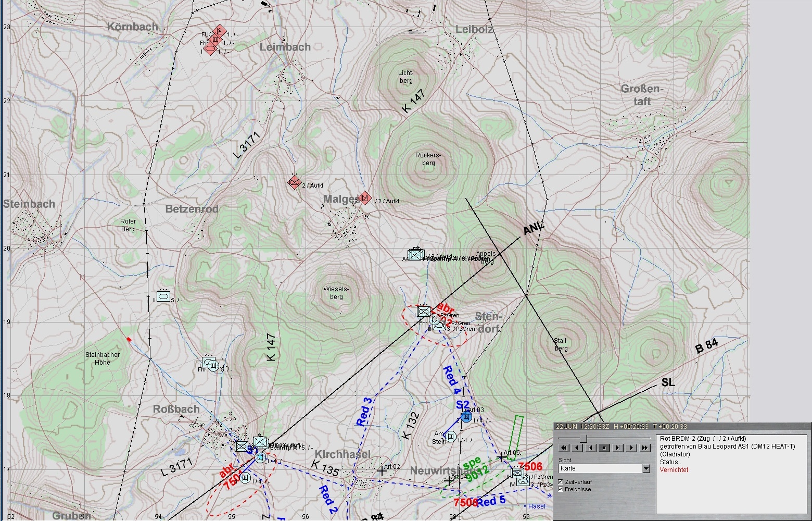812x521 pixels.
Task: Open the Sicht dropdown arrow
Action: 646,469
